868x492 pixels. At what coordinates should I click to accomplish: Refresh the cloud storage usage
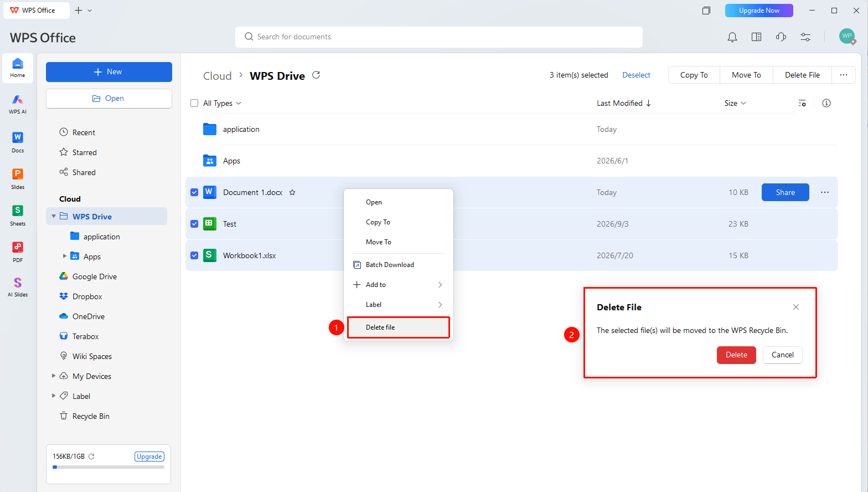pyautogui.click(x=91, y=457)
